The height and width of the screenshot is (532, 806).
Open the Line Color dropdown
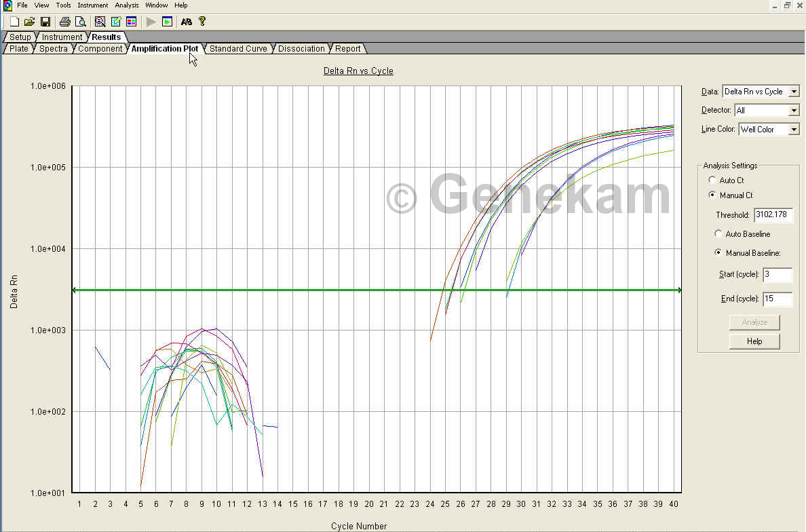[794, 130]
